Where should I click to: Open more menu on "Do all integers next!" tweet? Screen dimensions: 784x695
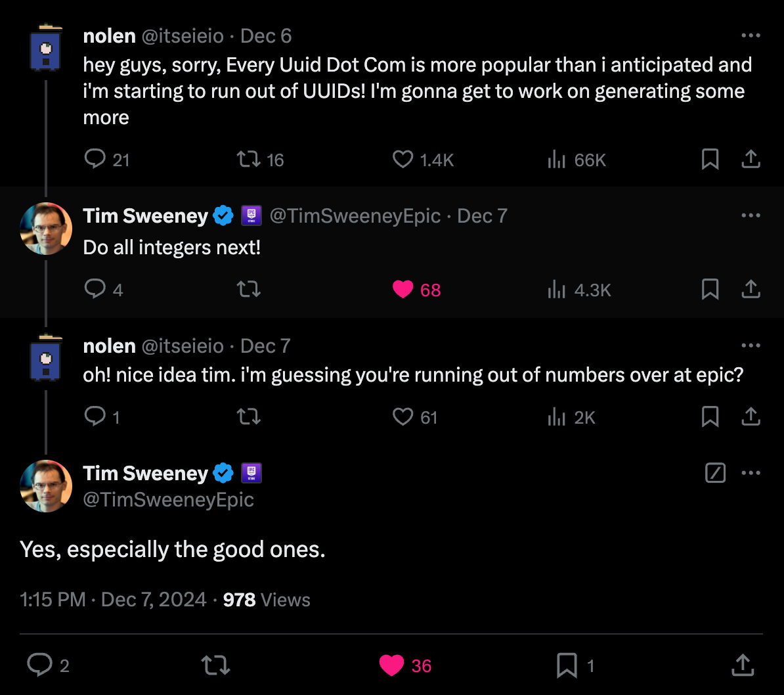pyautogui.click(x=751, y=215)
